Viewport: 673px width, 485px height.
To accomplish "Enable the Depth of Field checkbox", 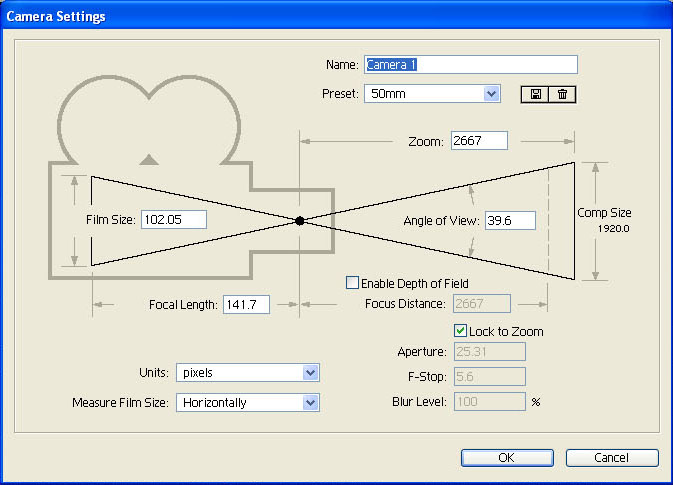I will tap(352, 283).
